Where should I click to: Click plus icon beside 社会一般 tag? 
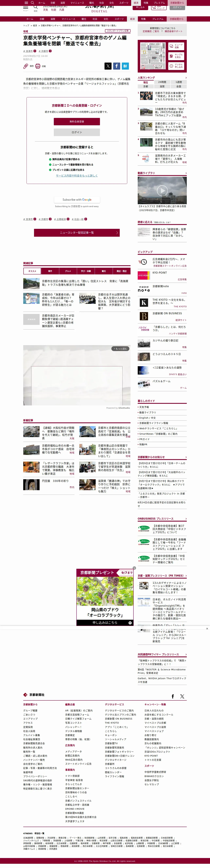[x=86, y=219]
